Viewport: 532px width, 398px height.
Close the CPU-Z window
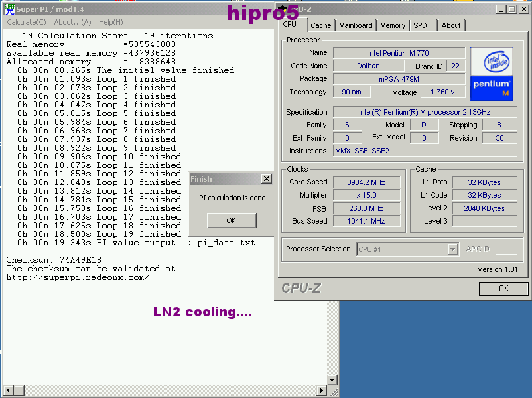525,9
